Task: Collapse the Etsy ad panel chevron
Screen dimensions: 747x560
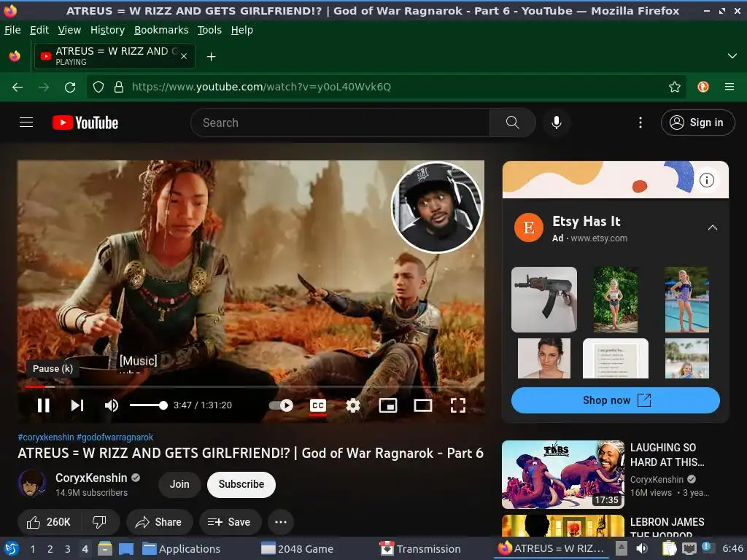Action: point(712,227)
